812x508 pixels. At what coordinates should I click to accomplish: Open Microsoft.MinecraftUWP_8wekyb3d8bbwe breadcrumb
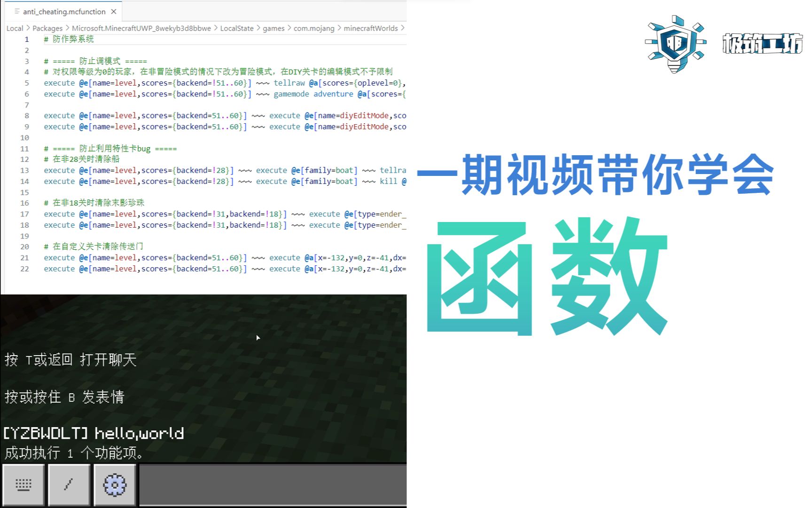tap(141, 28)
